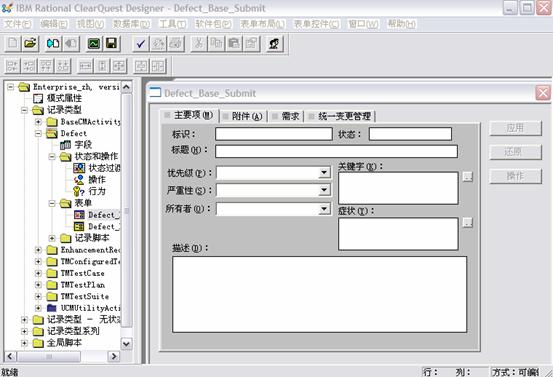Screen dimensions: 553x377
Task: Open the 严重性 dropdown list
Action: point(324,190)
